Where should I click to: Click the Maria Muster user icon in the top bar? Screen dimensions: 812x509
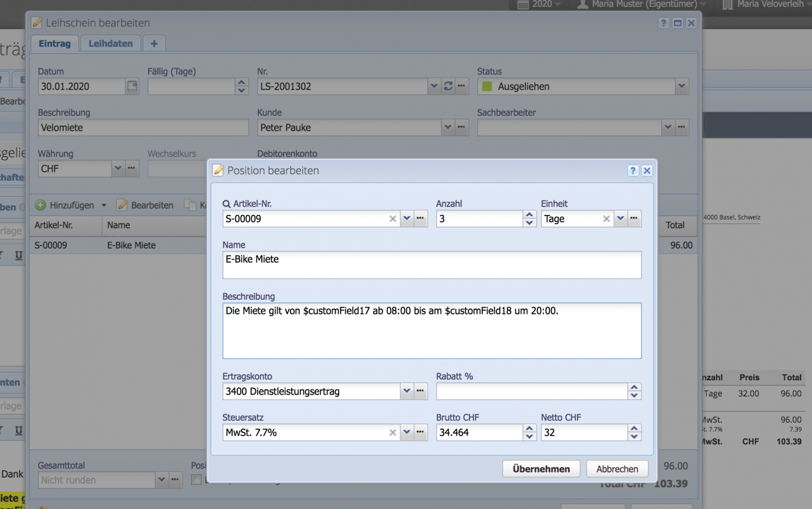click(583, 5)
